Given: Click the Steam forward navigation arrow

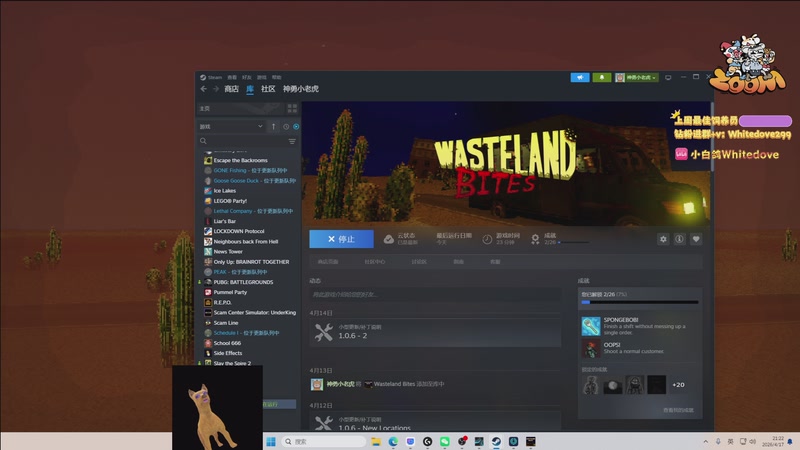Looking at the screenshot, I should pyautogui.click(x=216, y=89).
